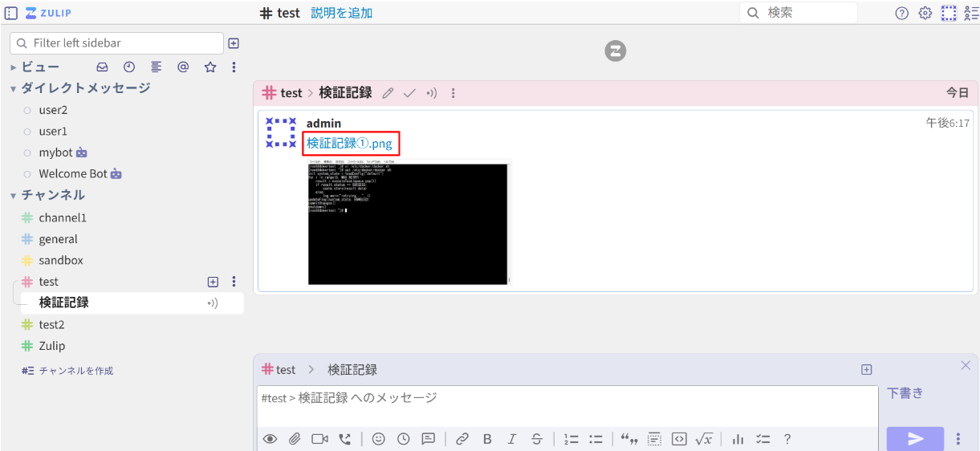Click the 午後6:17 message timestamp
This screenshot has height=451, width=980.
point(948,123)
